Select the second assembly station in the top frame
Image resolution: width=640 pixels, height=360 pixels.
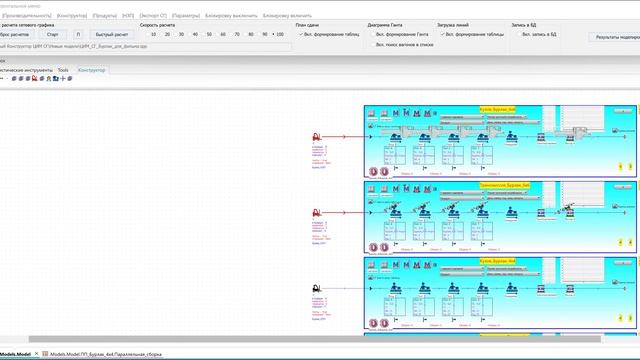tap(424, 138)
